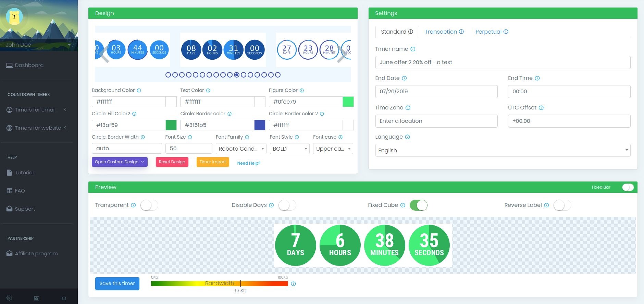
Task: Click info icon next to Background Color
Action: coord(139,91)
